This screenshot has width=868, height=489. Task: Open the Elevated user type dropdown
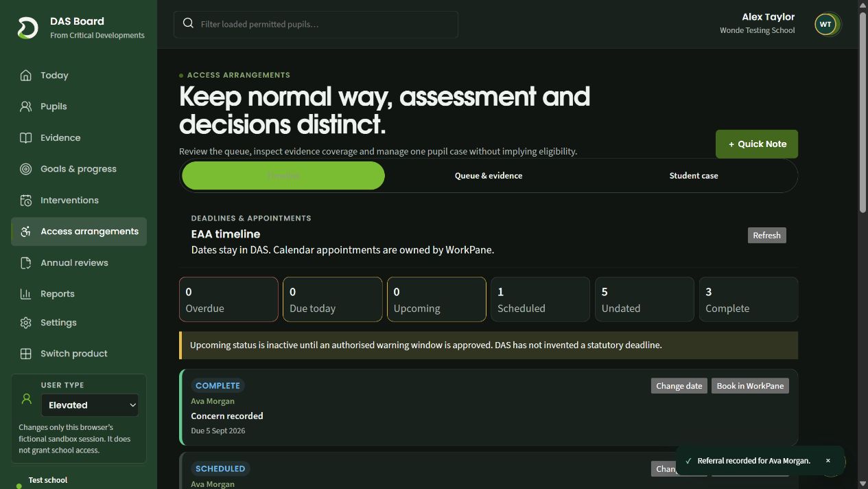[x=90, y=405]
